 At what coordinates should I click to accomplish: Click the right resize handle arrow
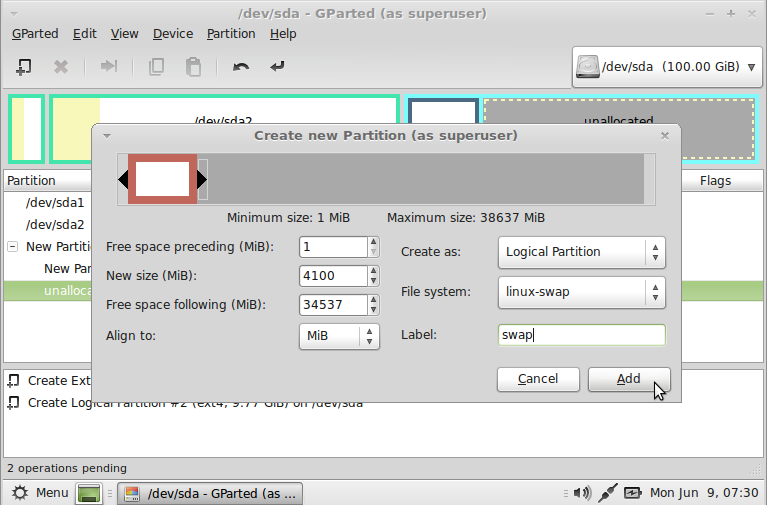[x=202, y=180]
